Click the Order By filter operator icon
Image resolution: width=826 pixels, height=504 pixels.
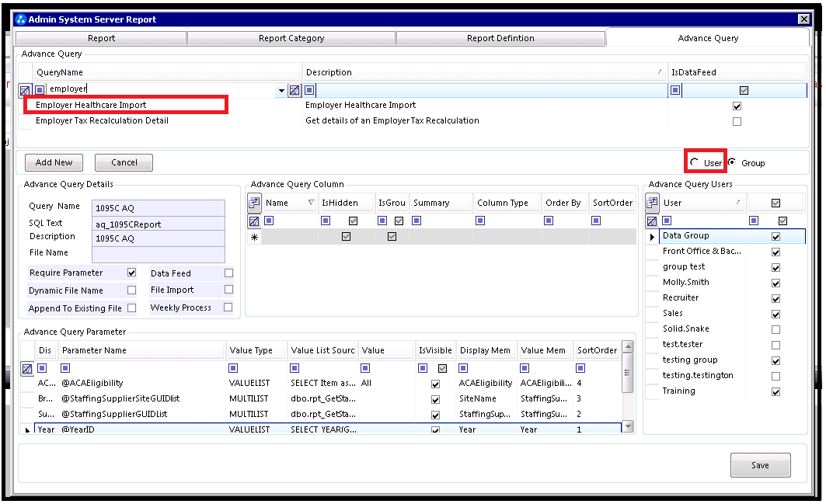549,221
